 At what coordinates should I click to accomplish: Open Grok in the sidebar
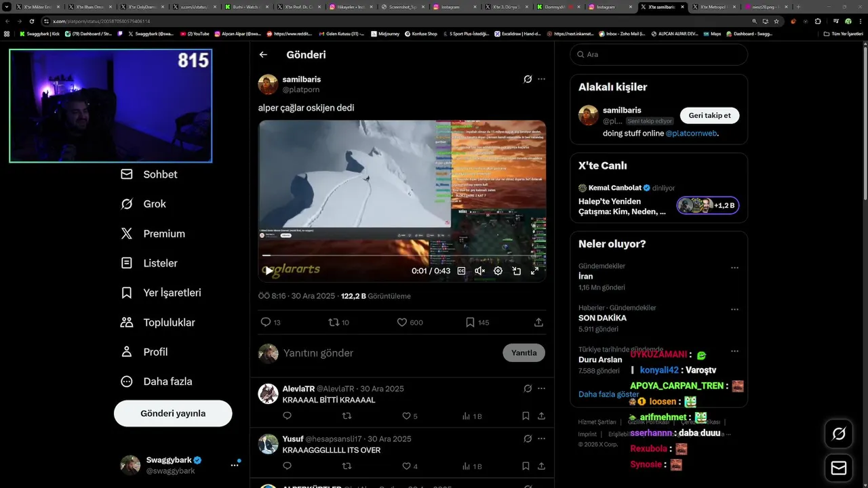(x=143, y=204)
